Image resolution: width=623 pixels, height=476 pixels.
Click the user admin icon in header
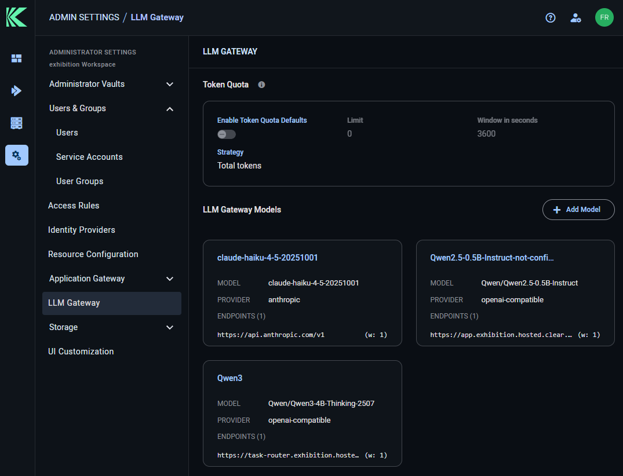tap(576, 17)
